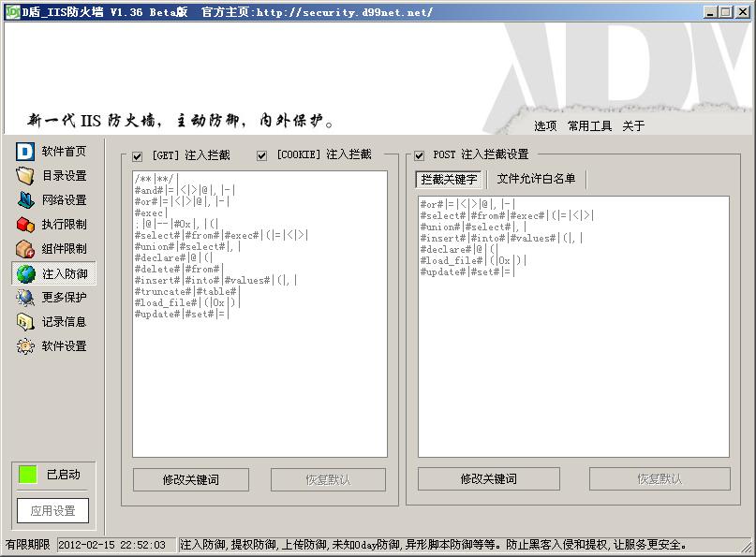This screenshot has height=557, width=756.
Task: Click the 已启动 status label
Action: [x=64, y=475]
